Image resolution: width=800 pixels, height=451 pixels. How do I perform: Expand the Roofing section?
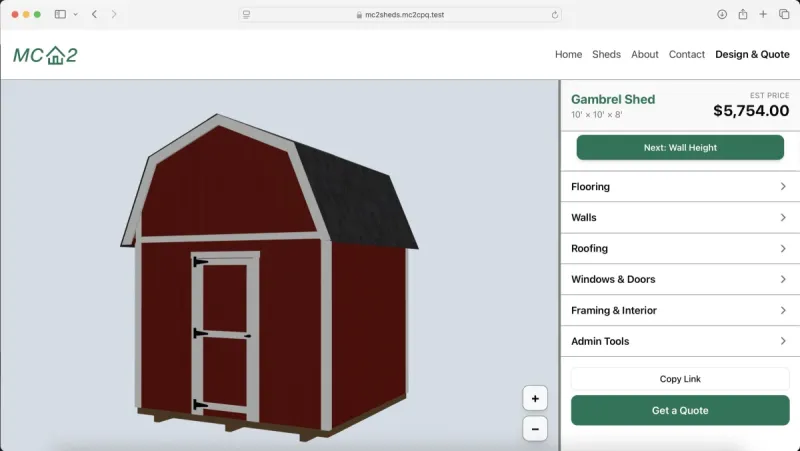[680, 248]
